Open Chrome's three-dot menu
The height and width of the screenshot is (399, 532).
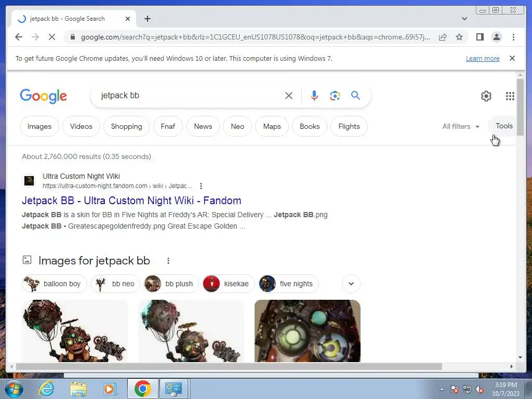tap(513, 37)
